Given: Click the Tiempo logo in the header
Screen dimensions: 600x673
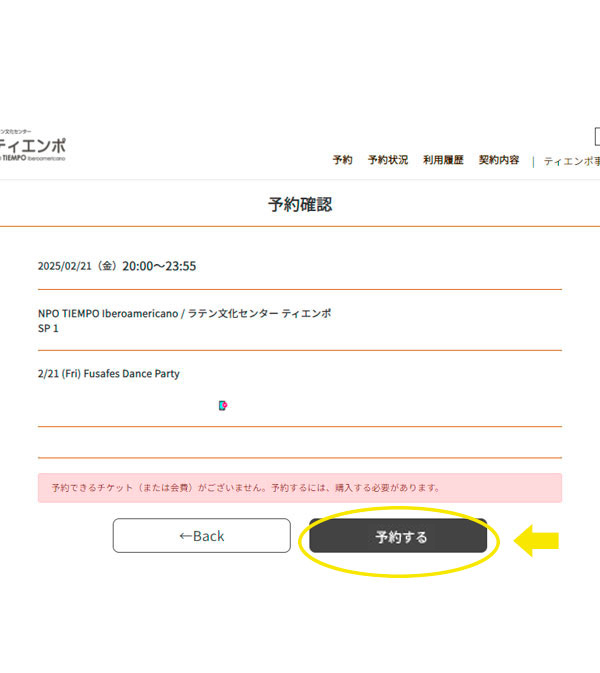Looking at the screenshot, I should coord(33,146).
